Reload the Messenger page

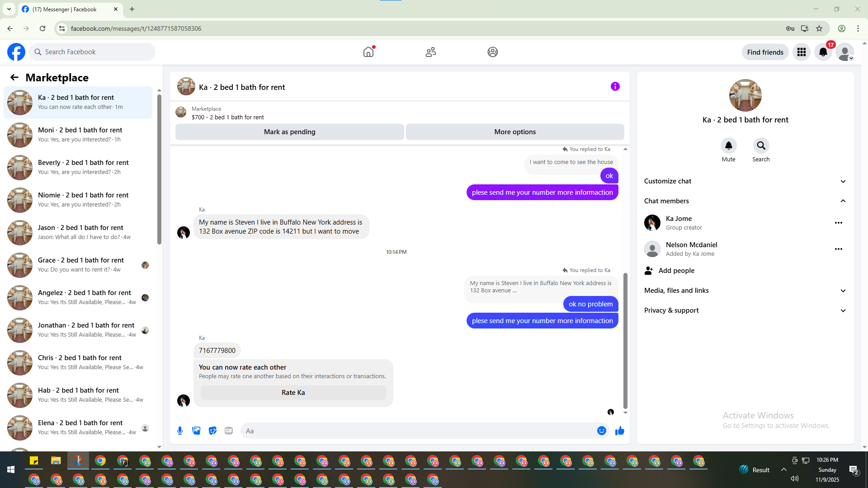click(42, 28)
